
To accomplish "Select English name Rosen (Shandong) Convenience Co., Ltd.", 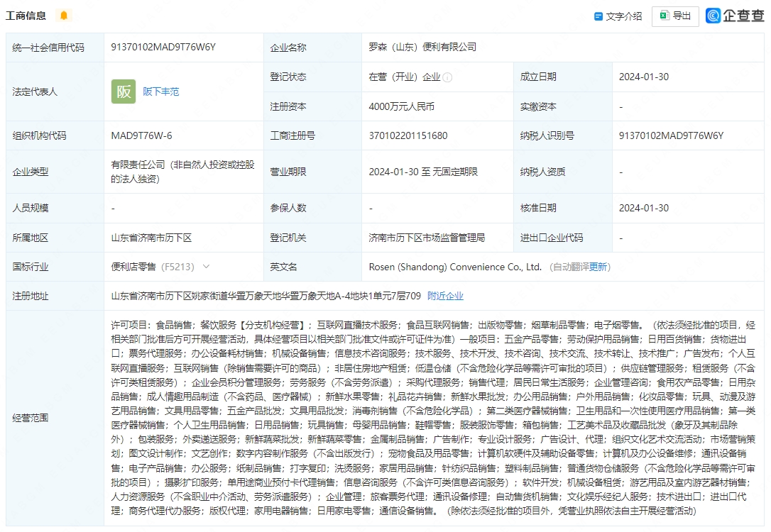I will (x=455, y=267).
